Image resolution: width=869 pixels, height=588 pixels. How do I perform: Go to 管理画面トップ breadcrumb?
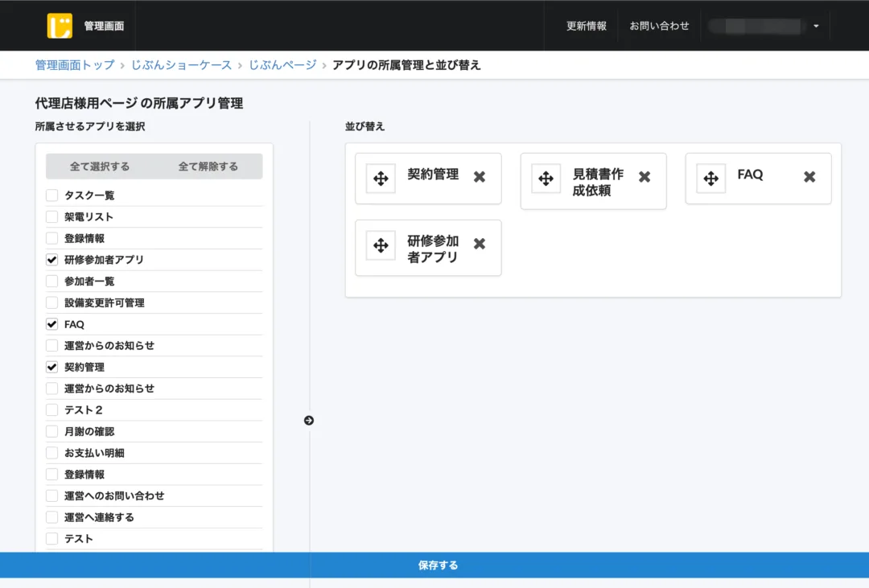75,65
